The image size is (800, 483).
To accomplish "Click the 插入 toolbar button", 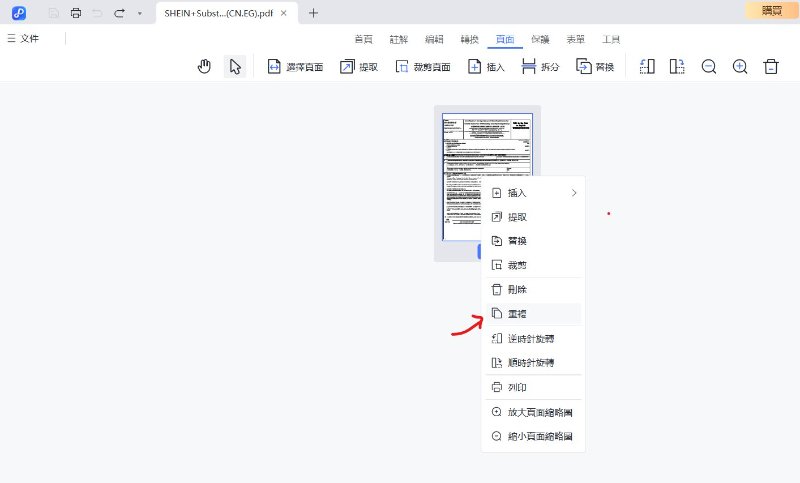I will pyautogui.click(x=486, y=66).
